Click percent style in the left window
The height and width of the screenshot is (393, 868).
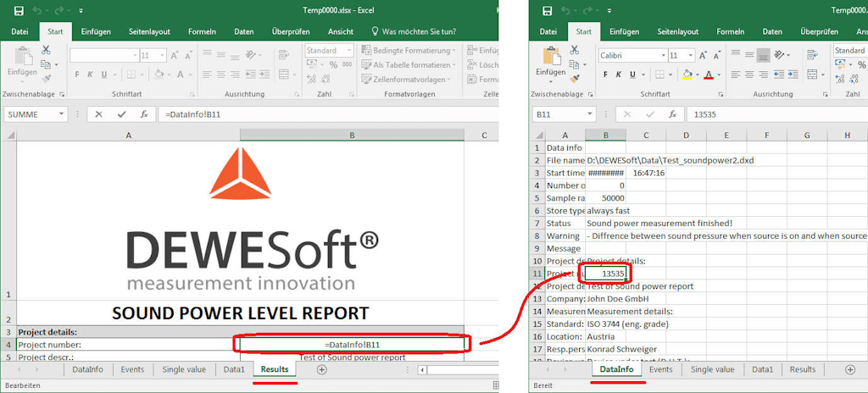pyautogui.click(x=333, y=64)
